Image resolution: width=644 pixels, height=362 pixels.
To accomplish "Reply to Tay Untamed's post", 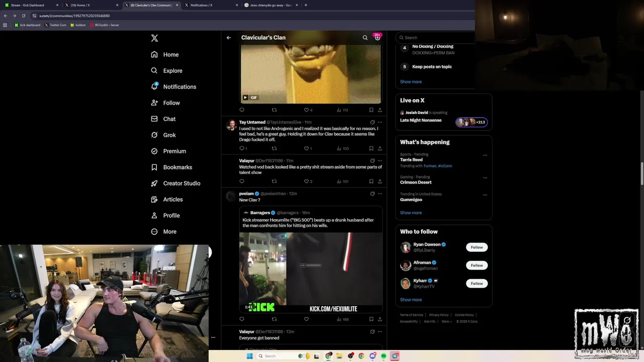I will coord(242,148).
